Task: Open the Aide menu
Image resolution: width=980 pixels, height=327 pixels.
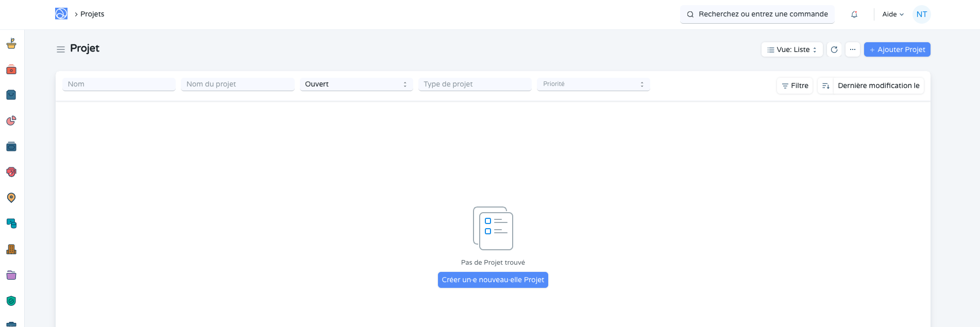Action: click(893, 14)
